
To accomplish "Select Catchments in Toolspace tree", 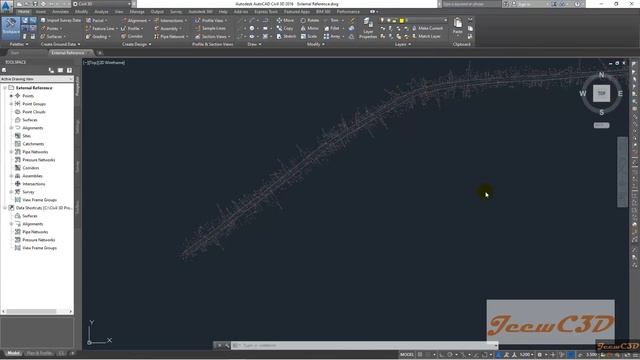I will coord(33,144).
